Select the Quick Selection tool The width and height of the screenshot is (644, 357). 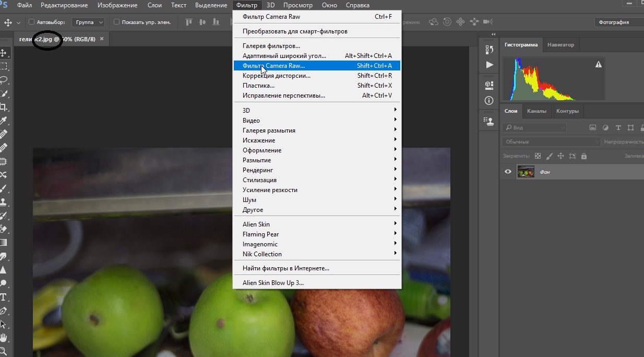tap(3, 93)
